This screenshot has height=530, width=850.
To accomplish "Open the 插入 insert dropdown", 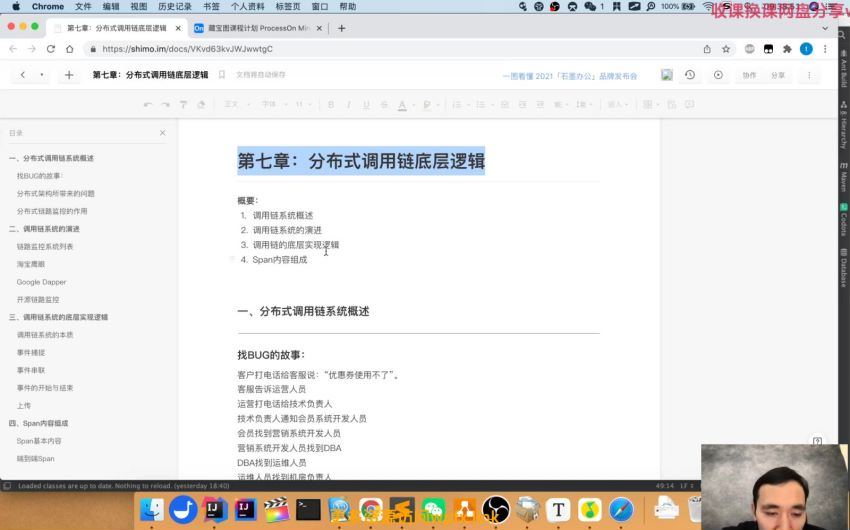I will tap(617, 105).
